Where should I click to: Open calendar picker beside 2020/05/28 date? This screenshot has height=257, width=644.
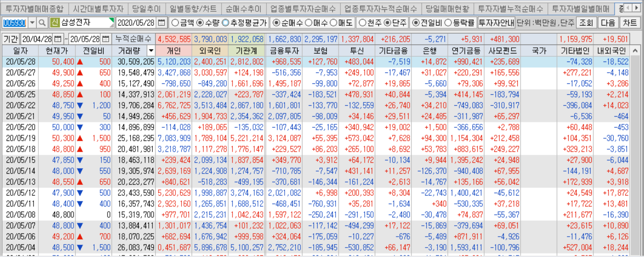pyautogui.click(x=162, y=23)
